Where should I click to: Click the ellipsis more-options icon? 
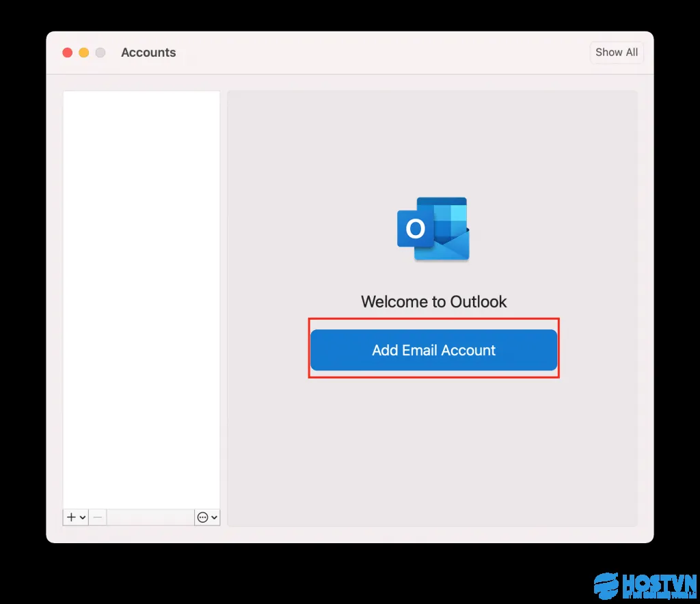(x=203, y=517)
